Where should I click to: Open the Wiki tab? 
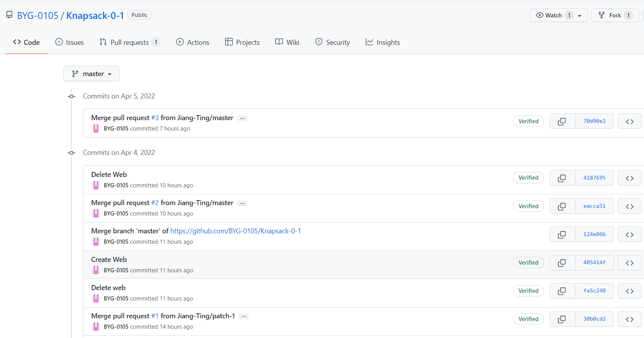click(x=287, y=42)
